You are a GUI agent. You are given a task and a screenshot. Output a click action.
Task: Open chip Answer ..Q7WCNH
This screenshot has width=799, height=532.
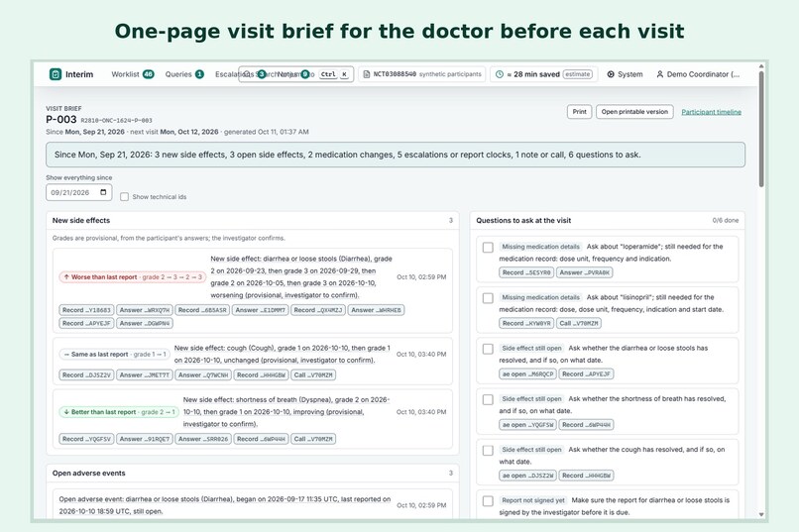pyautogui.click(x=203, y=375)
